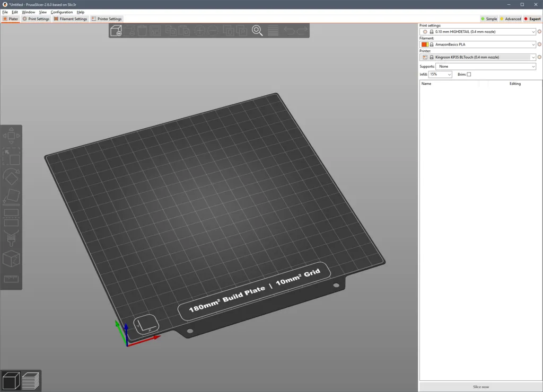543x392 pixels.
Task: Click the Split to objects icon
Action: point(229,31)
